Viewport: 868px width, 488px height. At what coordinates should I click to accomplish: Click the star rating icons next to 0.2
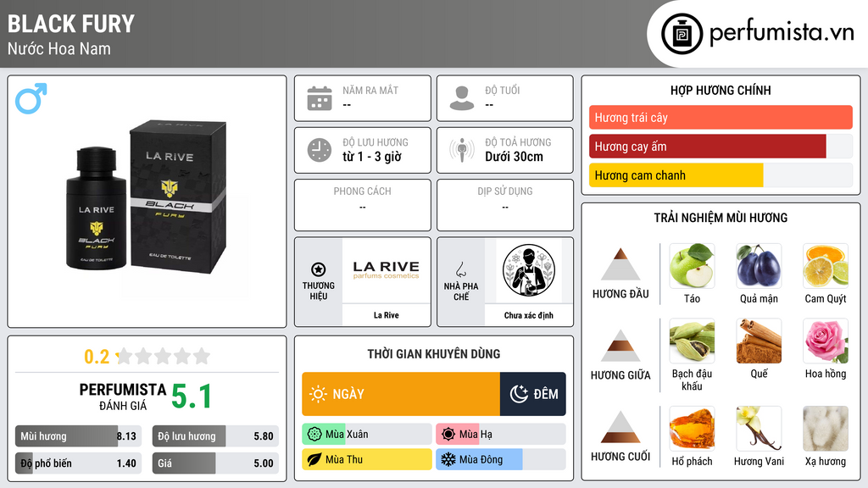[x=164, y=357]
